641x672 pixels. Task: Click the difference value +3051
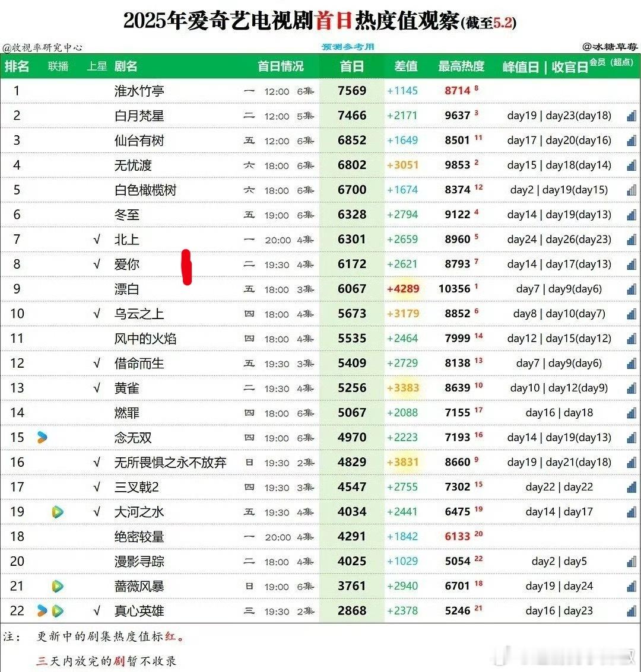pyautogui.click(x=402, y=165)
